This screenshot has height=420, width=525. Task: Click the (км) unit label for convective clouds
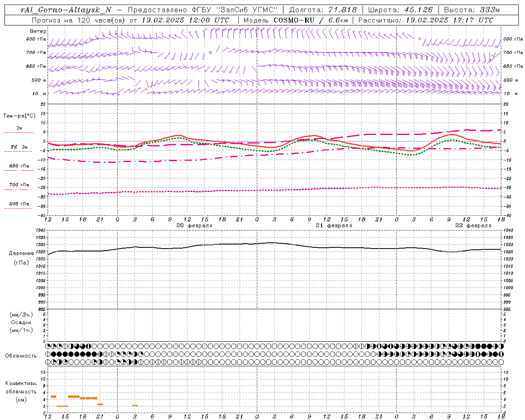tap(21, 399)
